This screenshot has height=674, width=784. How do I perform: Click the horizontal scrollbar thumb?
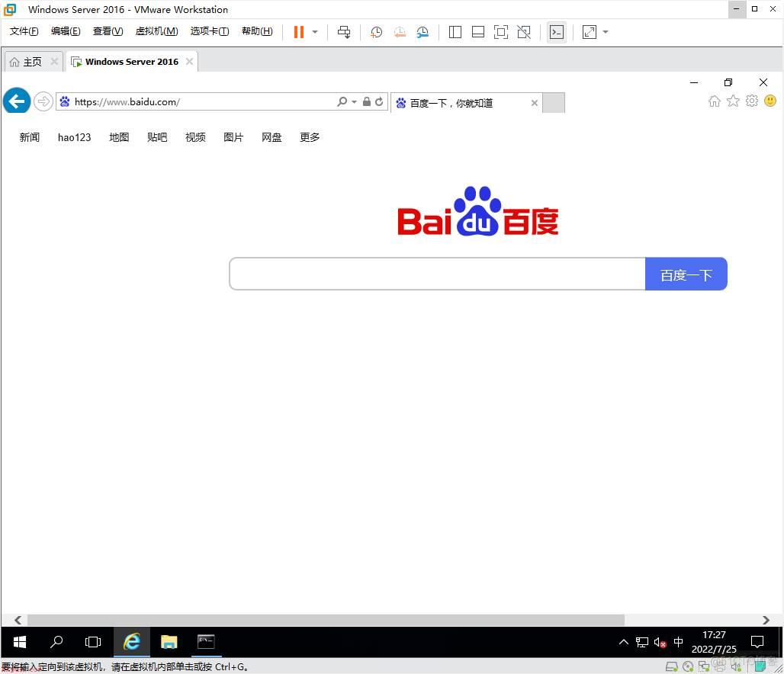pos(326,620)
